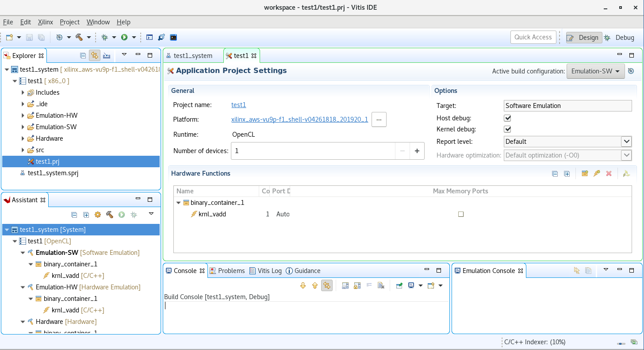Increase number of devices with plus button

[417, 151]
